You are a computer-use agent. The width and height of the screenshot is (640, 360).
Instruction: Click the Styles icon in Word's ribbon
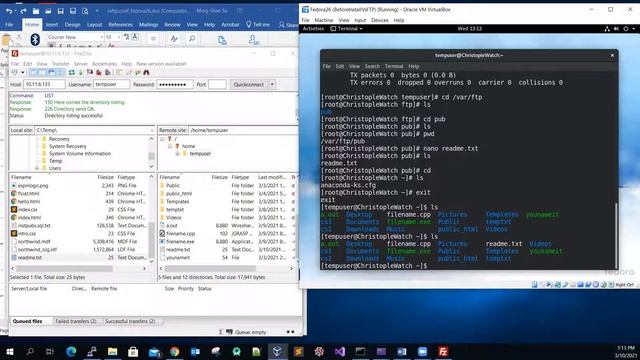click(174, 39)
